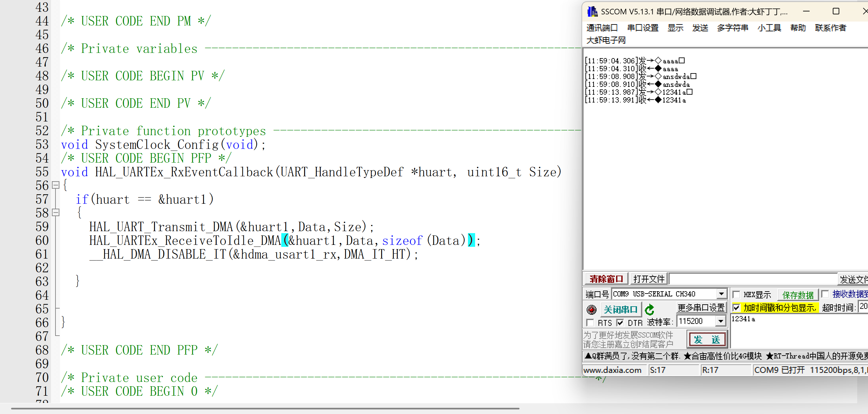Toggle the 加时间戳和分包显示 checkbox

tap(736, 308)
